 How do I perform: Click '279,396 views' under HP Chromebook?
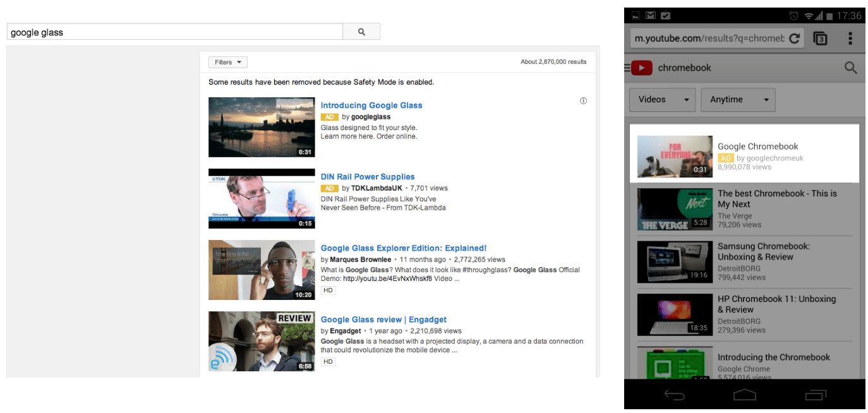pos(742,330)
